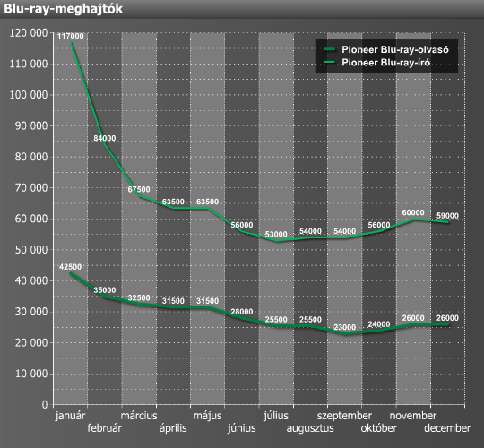The height and width of the screenshot is (448, 484).
Task: Click the 28000 data label
Action: (242, 312)
